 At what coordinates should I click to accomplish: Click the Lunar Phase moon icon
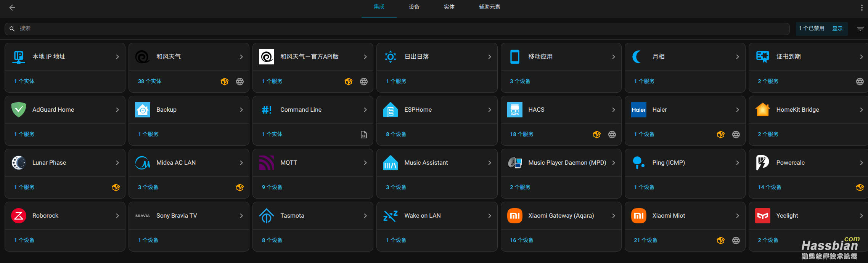pyautogui.click(x=19, y=163)
